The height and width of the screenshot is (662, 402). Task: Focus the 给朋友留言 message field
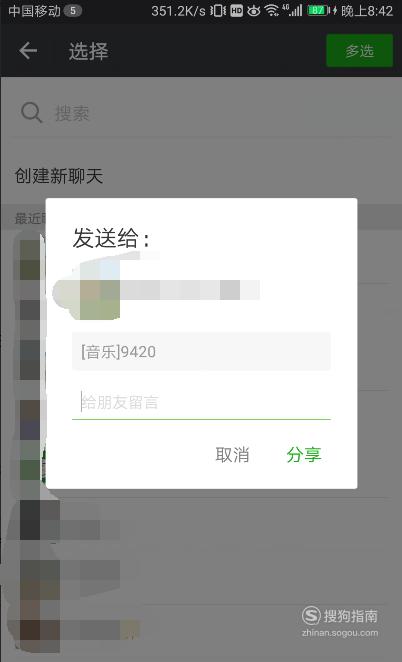(201, 403)
